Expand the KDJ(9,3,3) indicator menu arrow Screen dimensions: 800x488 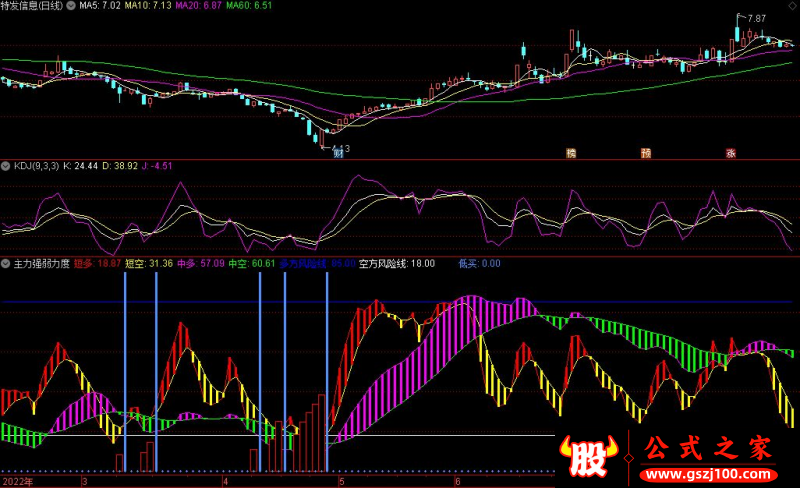6,166
